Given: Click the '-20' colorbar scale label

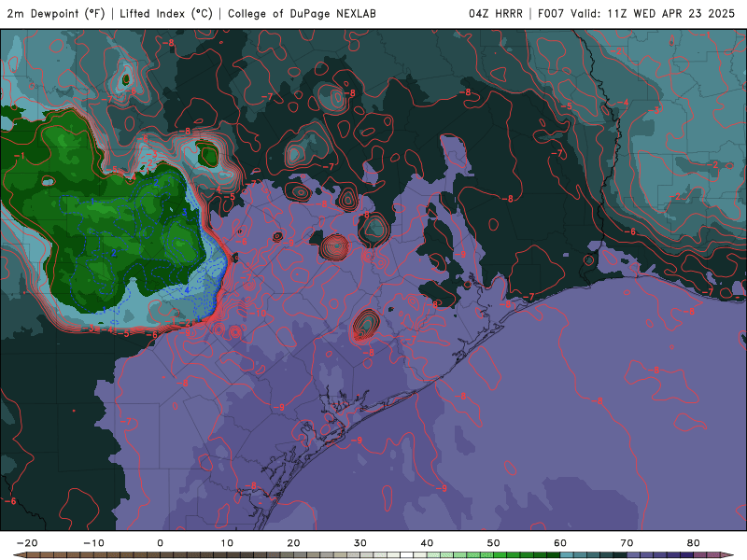Looking at the screenshot, I should 27,543.
